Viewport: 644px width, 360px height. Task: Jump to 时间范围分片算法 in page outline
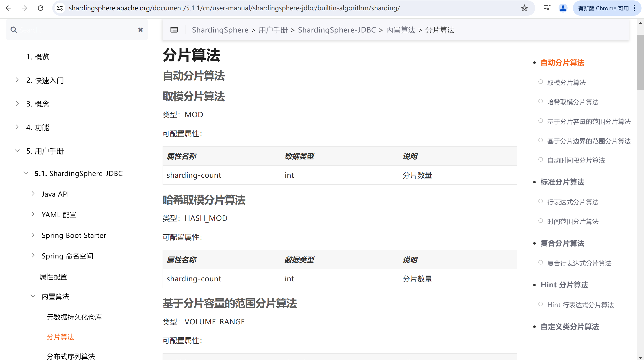coord(573,221)
